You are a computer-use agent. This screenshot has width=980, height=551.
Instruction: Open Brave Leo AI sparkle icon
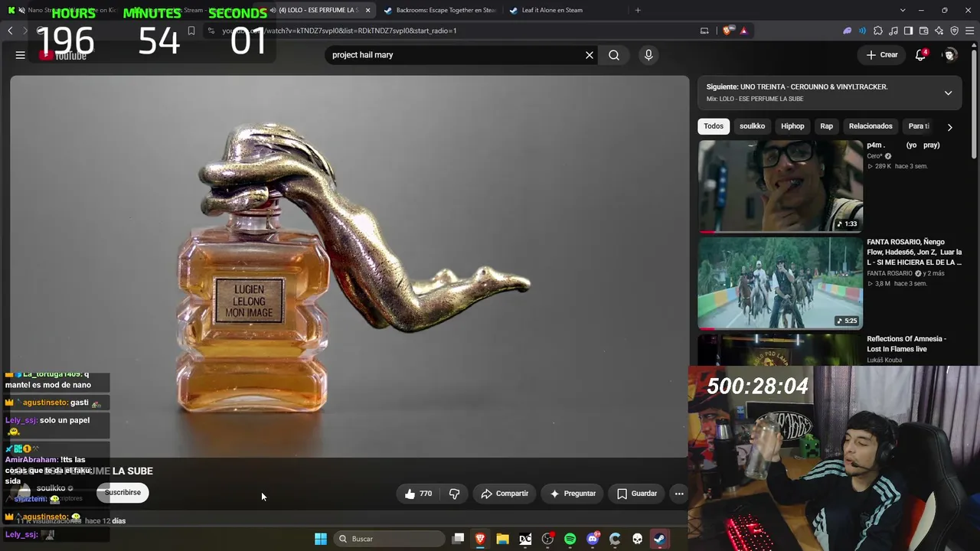pos(939,31)
